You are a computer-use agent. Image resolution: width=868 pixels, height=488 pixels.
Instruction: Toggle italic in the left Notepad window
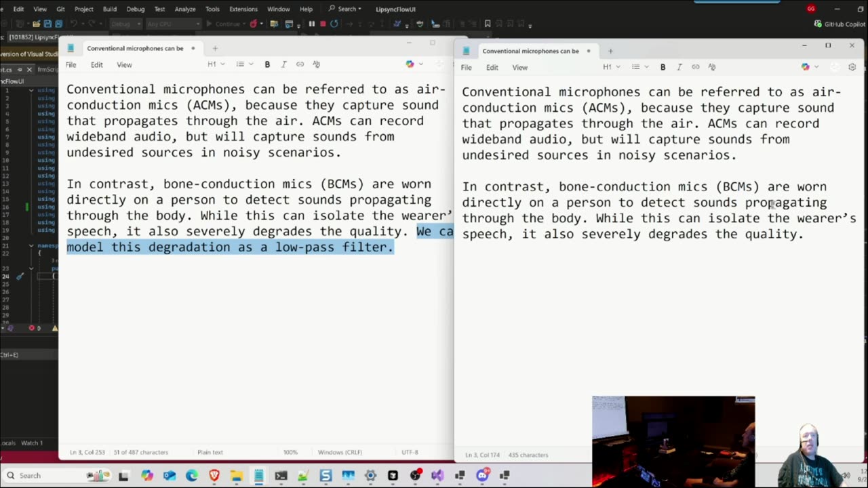283,64
